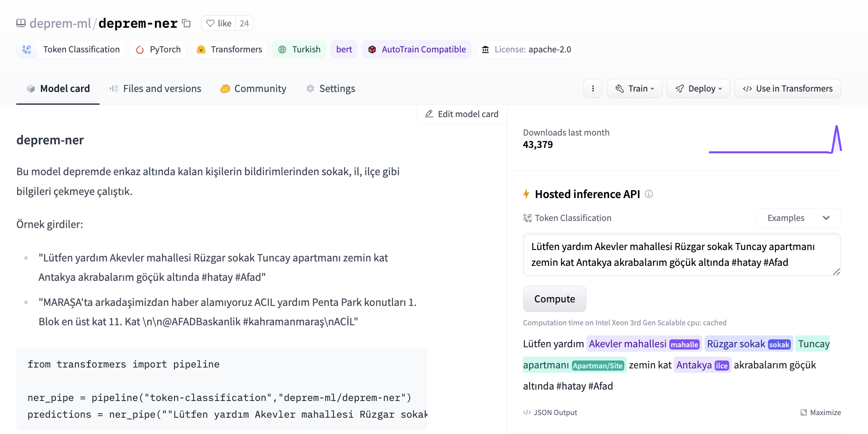This screenshot has width=868, height=434.
Task: Click the Token Classification tag icon
Action: point(27,49)
